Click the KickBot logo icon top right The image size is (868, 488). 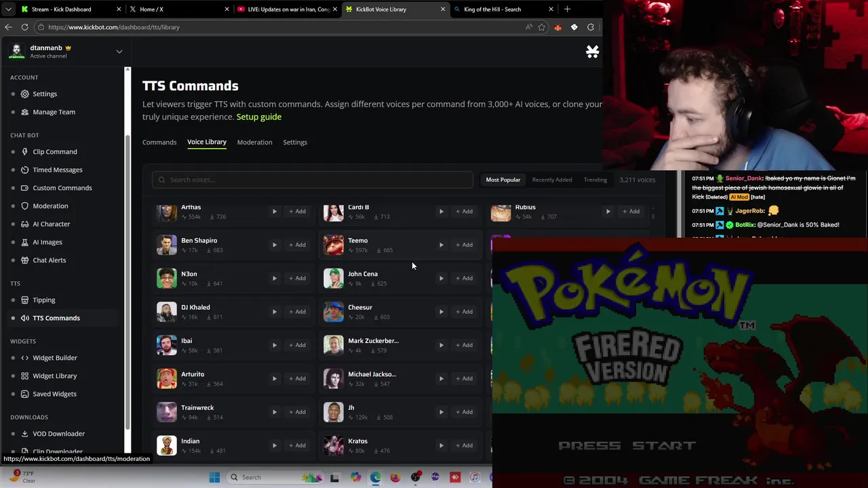[x=592, y=52]
